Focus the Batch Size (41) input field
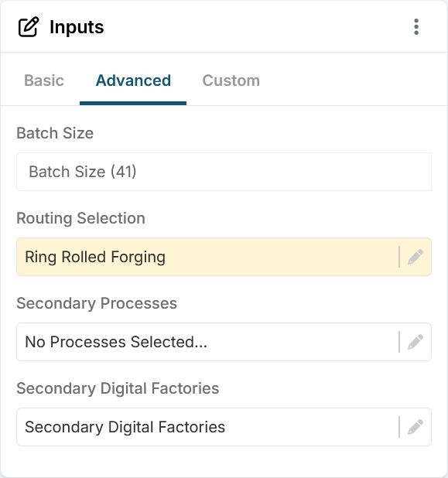Screen dimensions: 448x478 tap(224, 172)
